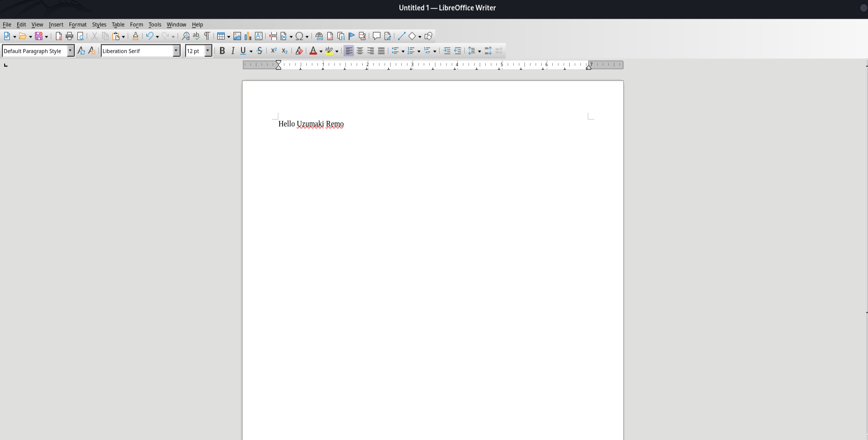Apply superscript
The image size is (868, 440).
(274, 51)
